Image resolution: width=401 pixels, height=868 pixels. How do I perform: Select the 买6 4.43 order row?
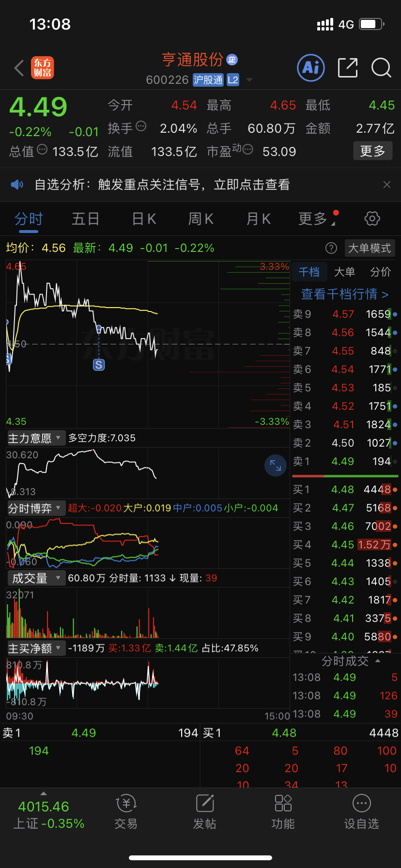(345, 582)
